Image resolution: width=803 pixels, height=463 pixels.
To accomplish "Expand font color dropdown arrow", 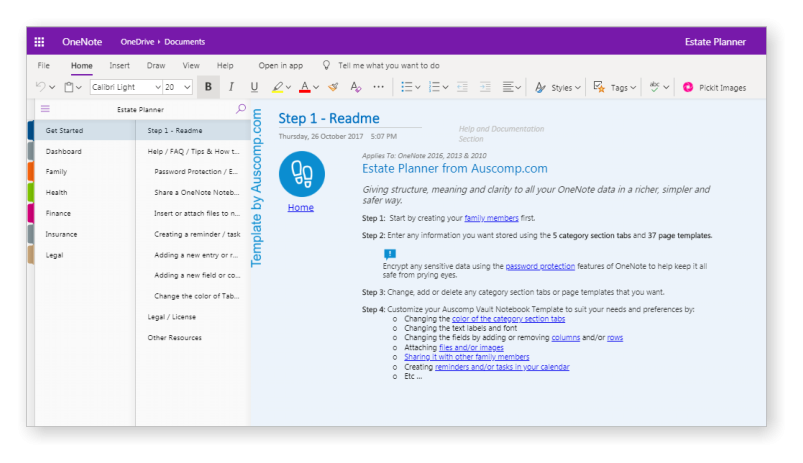I will (x=316, y=88).
